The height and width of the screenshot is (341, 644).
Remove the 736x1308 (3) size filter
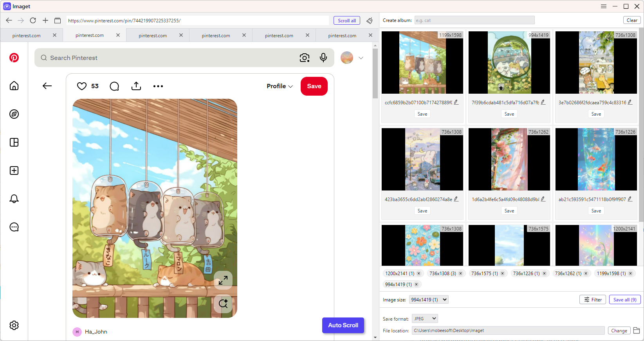[461, 274]
